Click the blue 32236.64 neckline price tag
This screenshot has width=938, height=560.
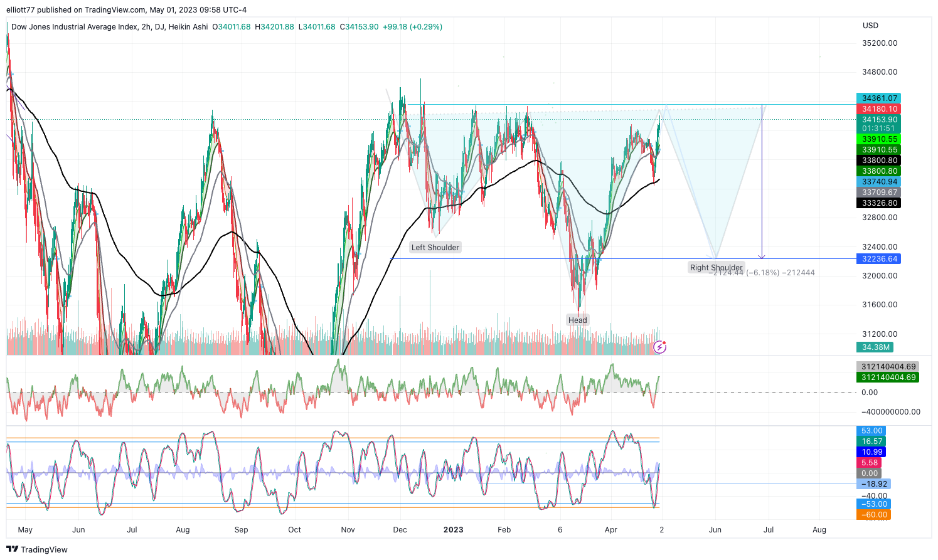(x=878, y=259)
